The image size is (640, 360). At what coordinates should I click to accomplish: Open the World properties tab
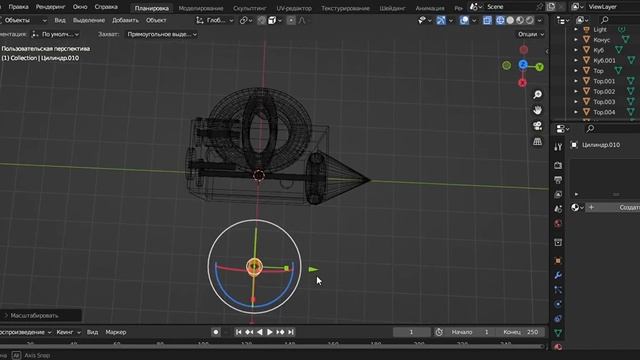click(x=558, y=224)
